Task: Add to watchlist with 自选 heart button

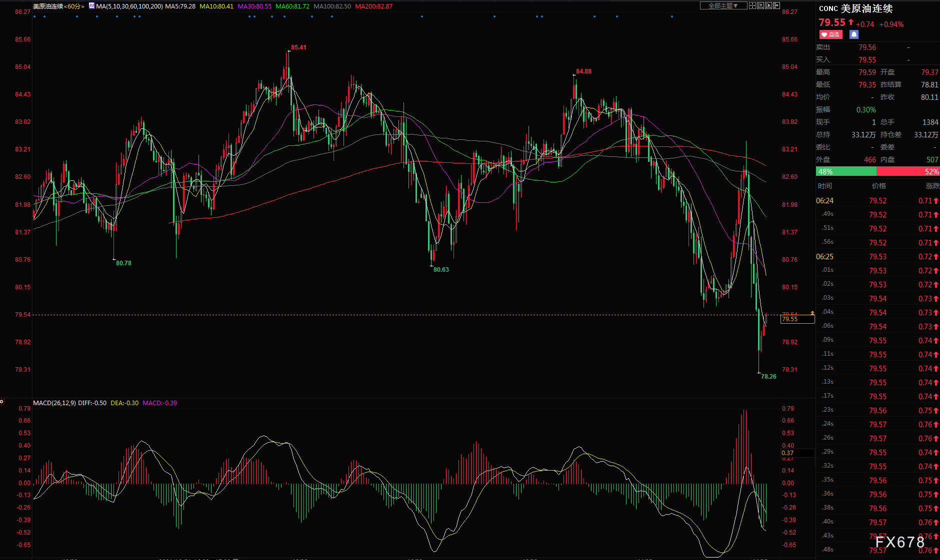Action: tap(830, 34)
